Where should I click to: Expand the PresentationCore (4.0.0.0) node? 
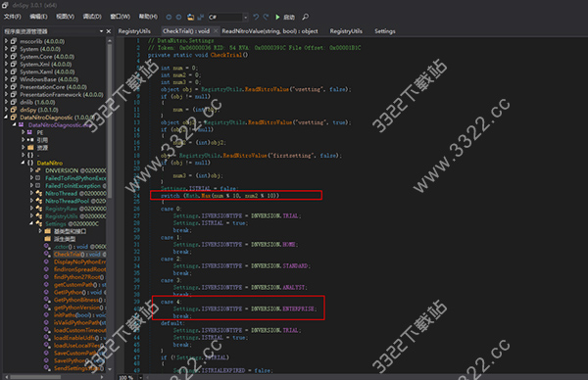[7, 86]
